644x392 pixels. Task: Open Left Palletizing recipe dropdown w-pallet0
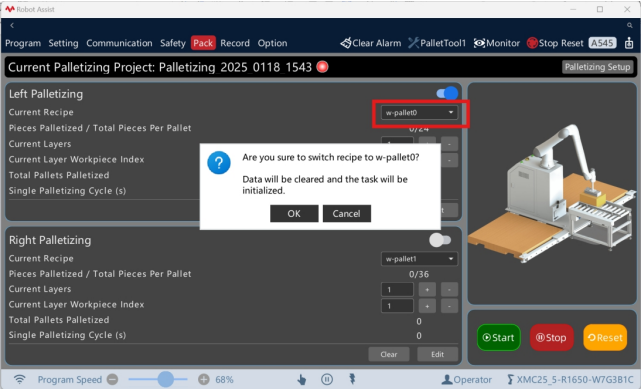click(x=419, y=113)
